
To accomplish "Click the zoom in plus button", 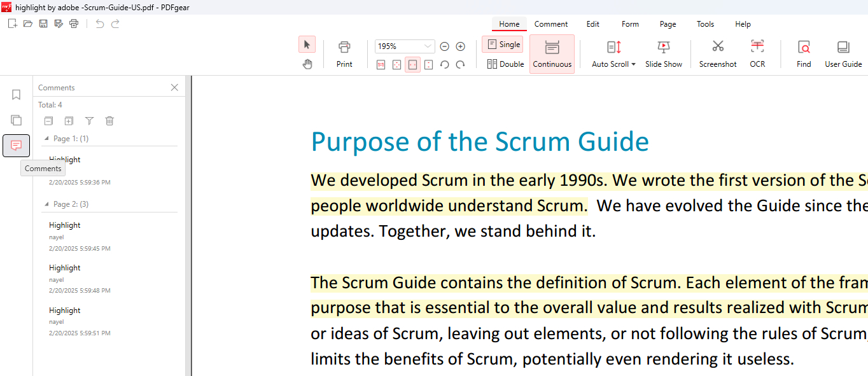I will (461, 46).
